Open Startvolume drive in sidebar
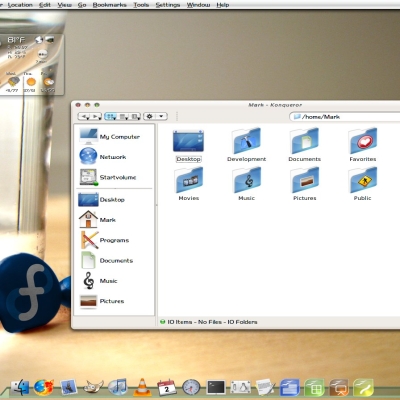Screen dimensions: 400x400 tap(108, 177)
